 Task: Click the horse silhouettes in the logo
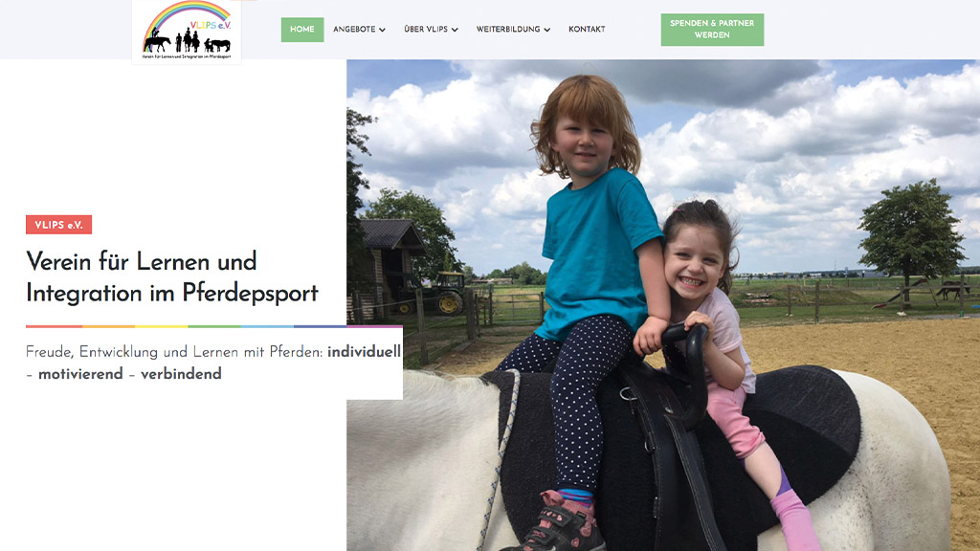coord(187,42)
